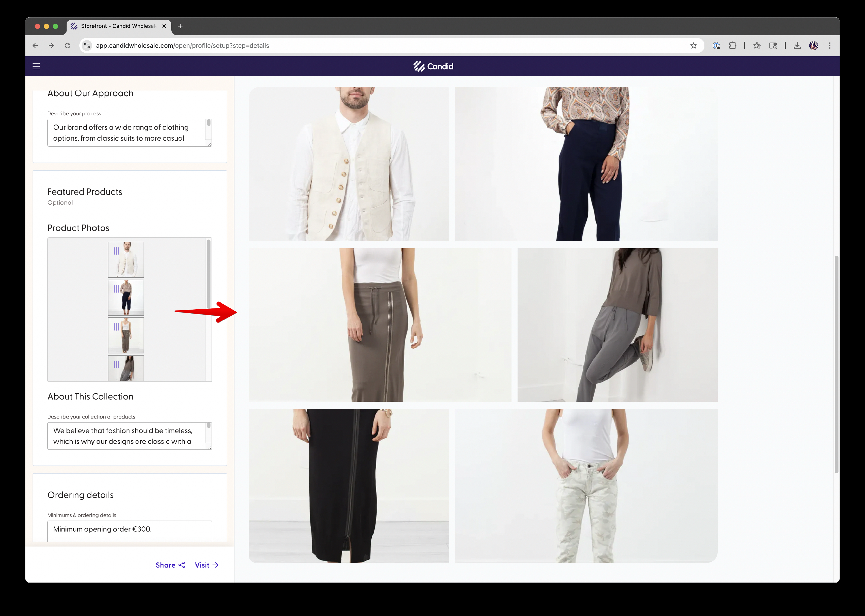Click the Describe your collection text area

point(129,436)
